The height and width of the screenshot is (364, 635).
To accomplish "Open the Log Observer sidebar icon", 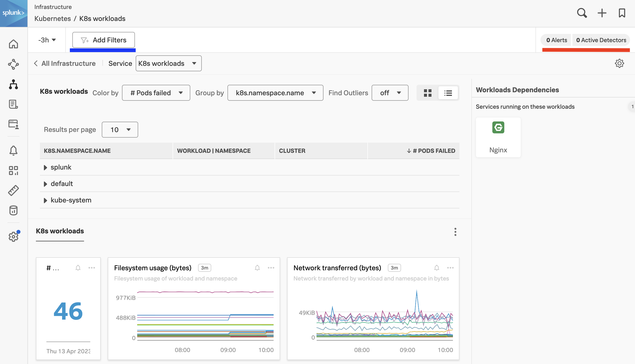I will coord(13,104).
